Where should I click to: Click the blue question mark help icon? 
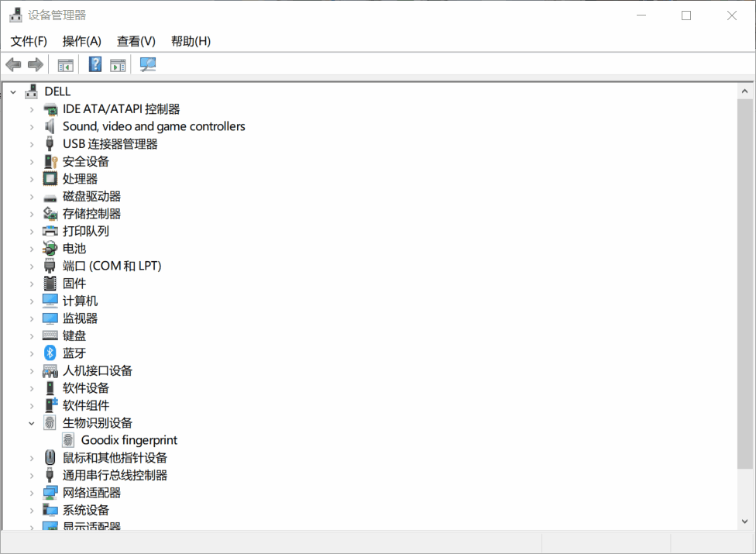click(95, 64)
